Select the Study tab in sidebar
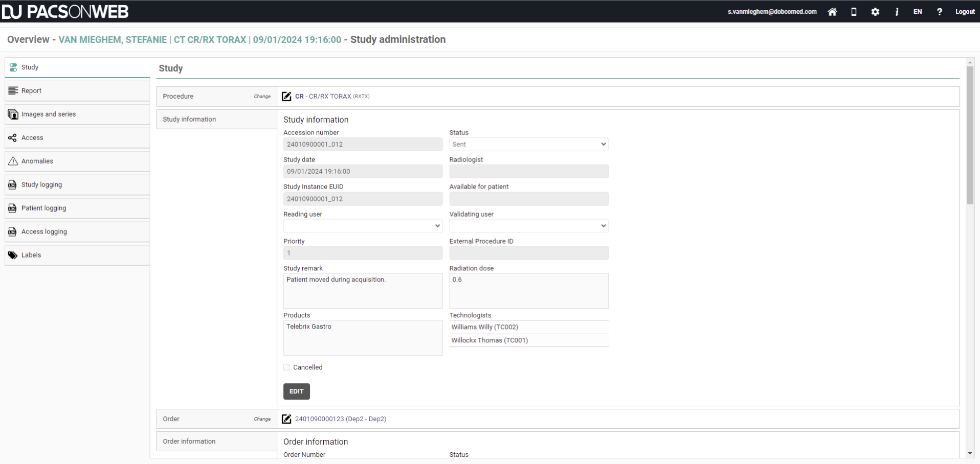 tap(77, 67)
